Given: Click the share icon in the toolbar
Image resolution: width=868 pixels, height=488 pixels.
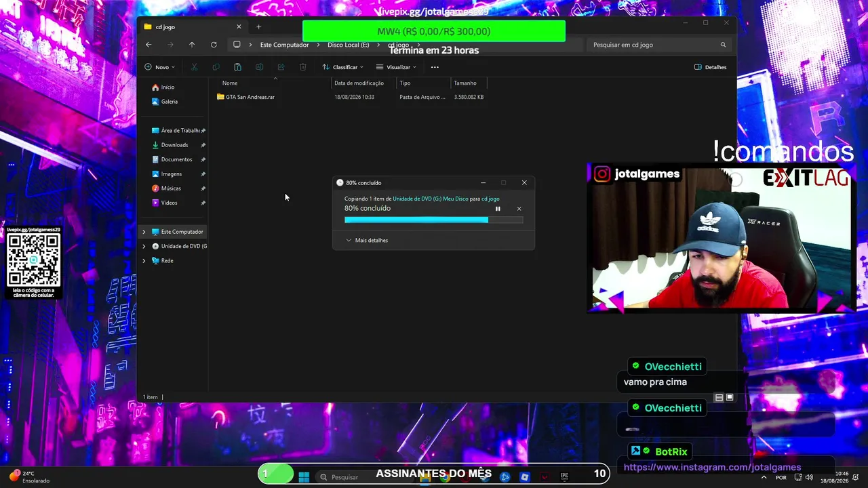Looking at the screenshot, I should click(281, 67).
